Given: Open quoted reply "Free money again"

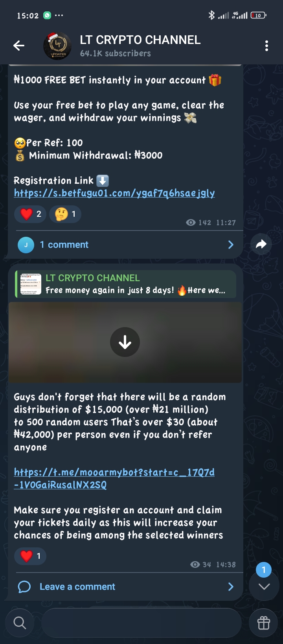Looking at the screenshot, I should pos(126,284).
